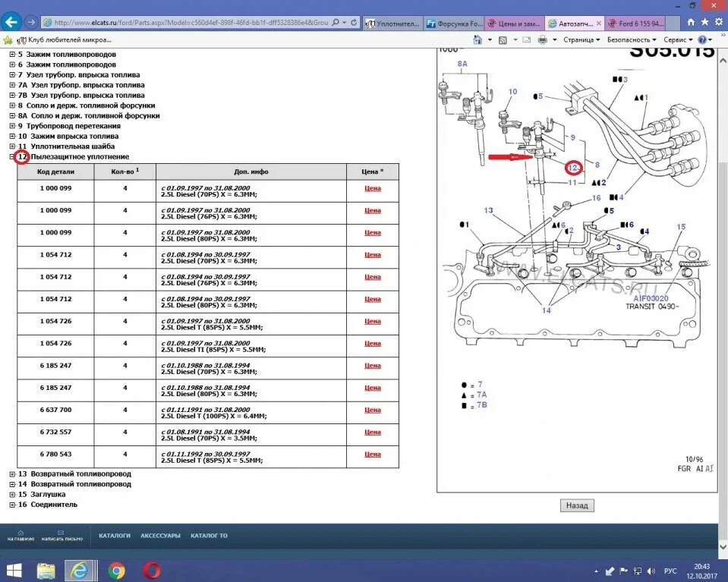Open the dropdown next to the Home page icon
The height and width of the screenshot is (582, 728).
click(x=490, y=40)
